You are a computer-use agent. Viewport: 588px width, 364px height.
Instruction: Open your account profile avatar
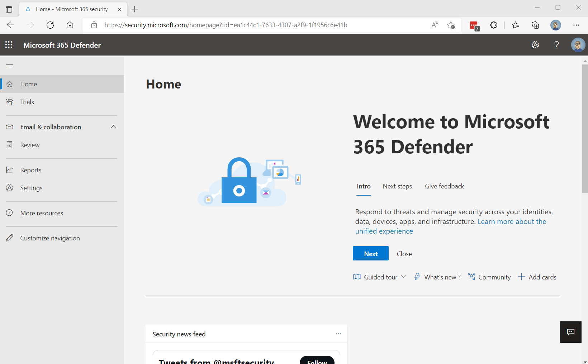[577, 45]
